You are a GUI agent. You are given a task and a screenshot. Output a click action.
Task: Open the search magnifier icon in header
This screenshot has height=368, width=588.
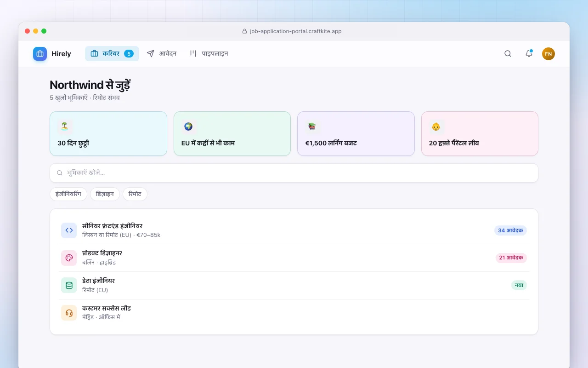click(508, 54)
